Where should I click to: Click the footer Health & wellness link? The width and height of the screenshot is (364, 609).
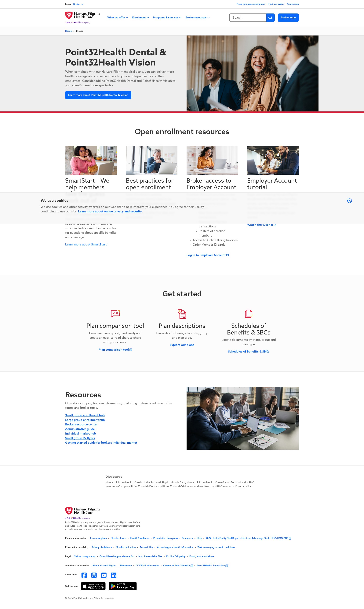point(140,538)
